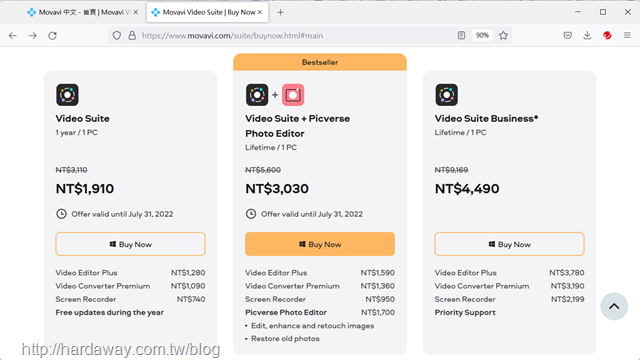
Task: Buy Now for Video Suite Business
Action: (509, 244)
